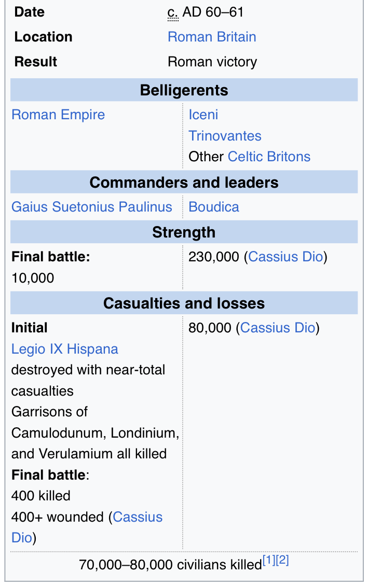The image size is (367, 588).
Task: Follow the Trinovantes link
Action: [225, 136]
